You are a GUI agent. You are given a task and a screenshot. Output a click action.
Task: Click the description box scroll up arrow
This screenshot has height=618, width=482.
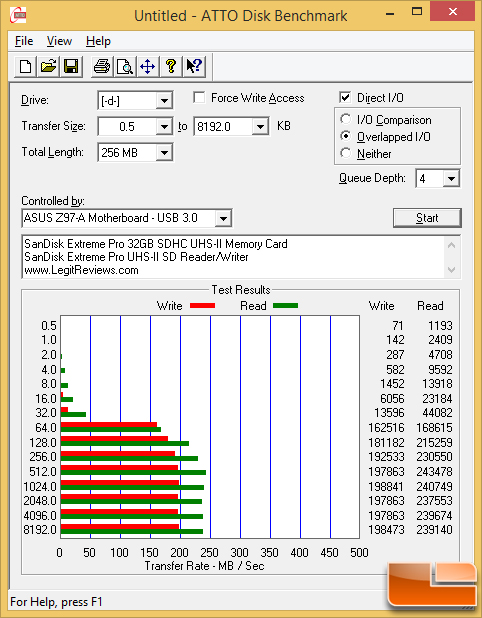click(x=452, y=245)
